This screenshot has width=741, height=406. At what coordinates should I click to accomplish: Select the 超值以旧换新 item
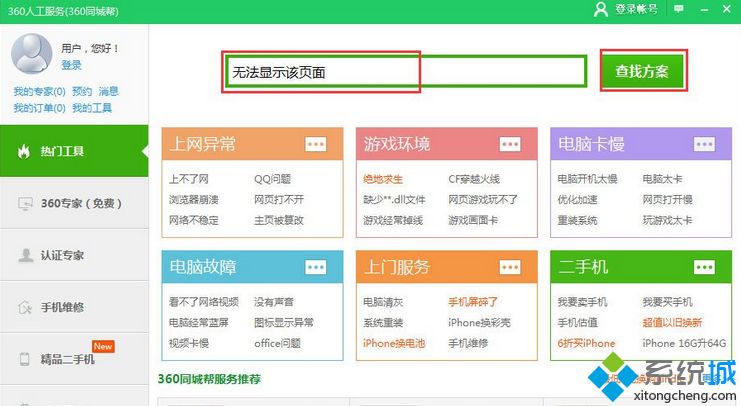click(672, 323)
